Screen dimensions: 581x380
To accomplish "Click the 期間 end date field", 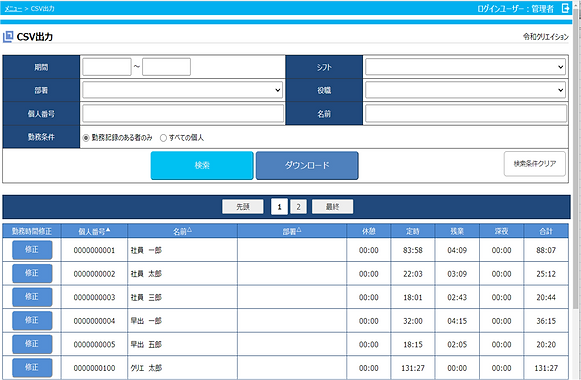I will tap(166, 67).
